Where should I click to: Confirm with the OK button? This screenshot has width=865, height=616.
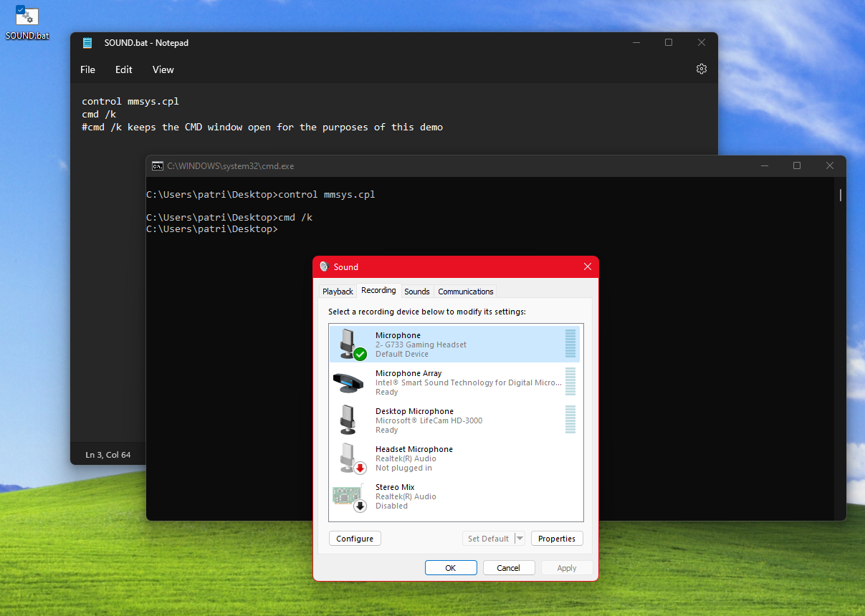(451, 568)
